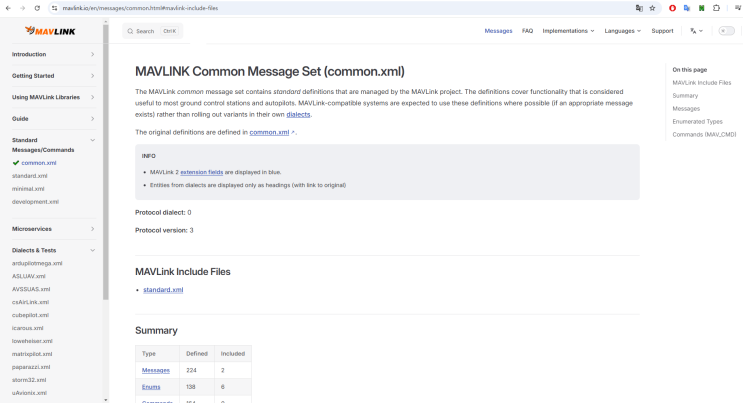Image resolution: width=743 pixels, height=403 pixels.
Task: Open the Messages nav item
Action: click(498, 31)
